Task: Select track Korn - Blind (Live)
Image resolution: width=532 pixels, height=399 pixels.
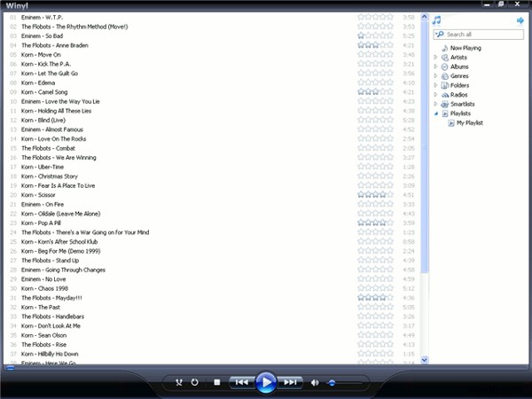Action: [x=43, y=120]
